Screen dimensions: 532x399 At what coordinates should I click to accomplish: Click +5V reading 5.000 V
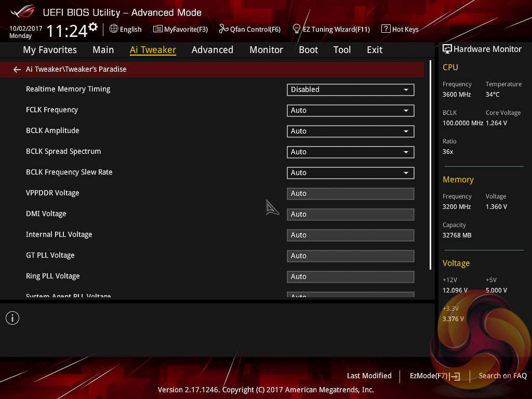pyautogui.click(x=496, y=290)
